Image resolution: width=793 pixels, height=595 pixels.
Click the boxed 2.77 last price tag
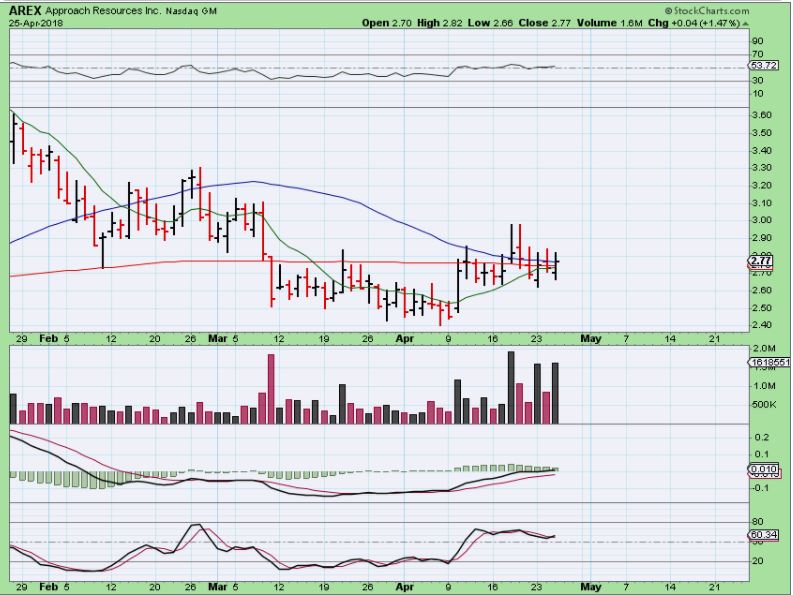(761, 262)
